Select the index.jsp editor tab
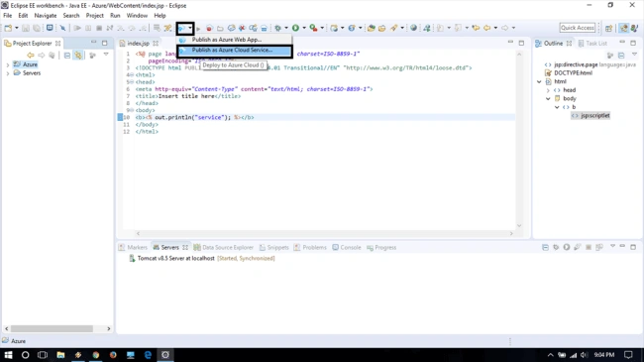 coord(138,44)
